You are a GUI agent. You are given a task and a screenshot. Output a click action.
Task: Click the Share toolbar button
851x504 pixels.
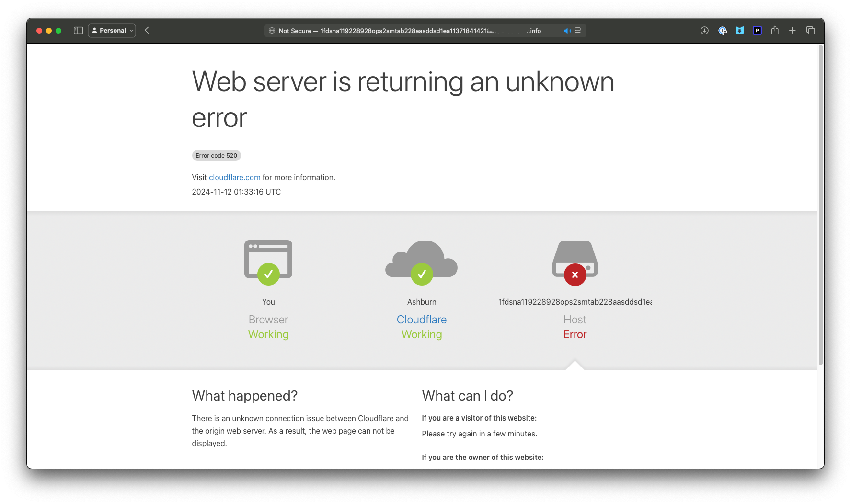click(775, 31)
